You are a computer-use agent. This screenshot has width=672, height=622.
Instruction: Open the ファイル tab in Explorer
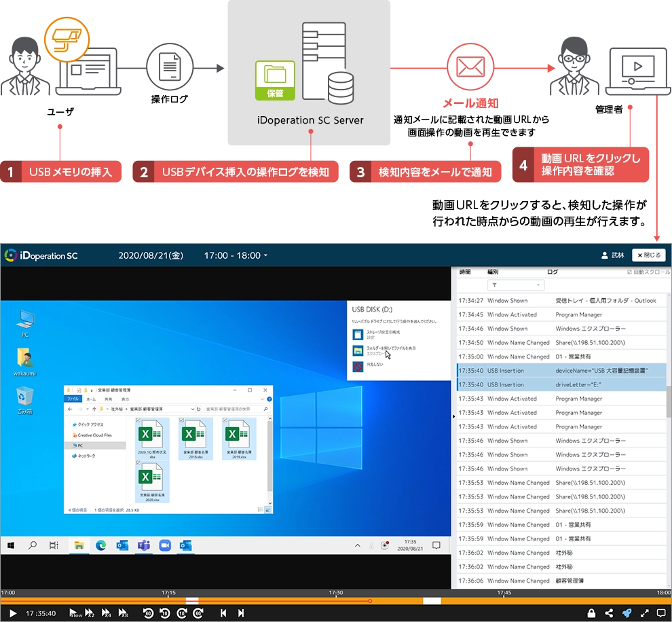[x=72, y=399]
